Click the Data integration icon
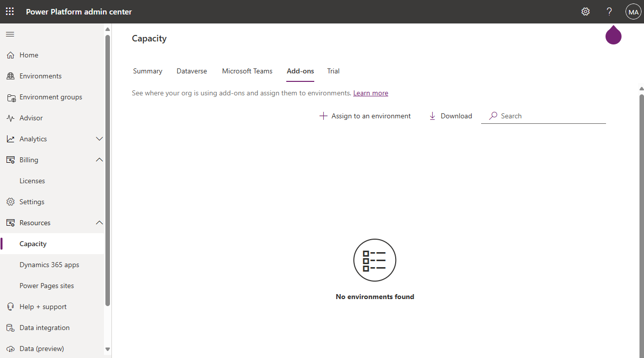The height and width of the screenshot is (358, 644). pyautogui.click(x=10, y=328)
